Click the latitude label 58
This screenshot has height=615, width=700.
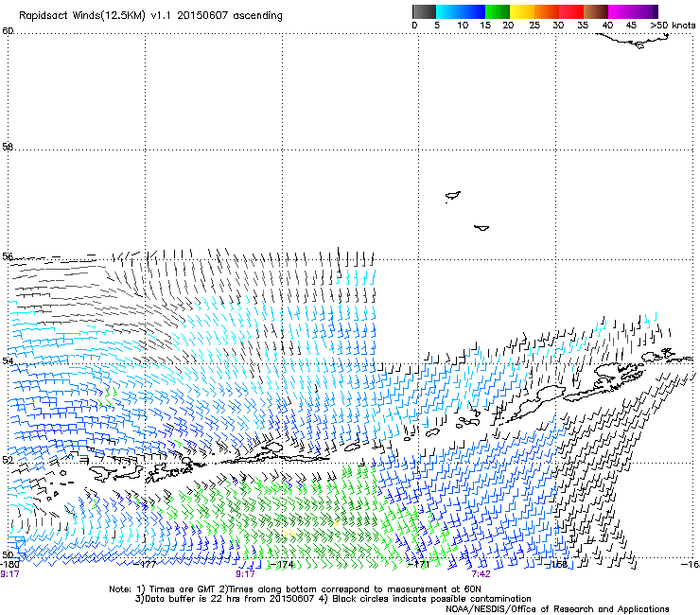point(8,147)
